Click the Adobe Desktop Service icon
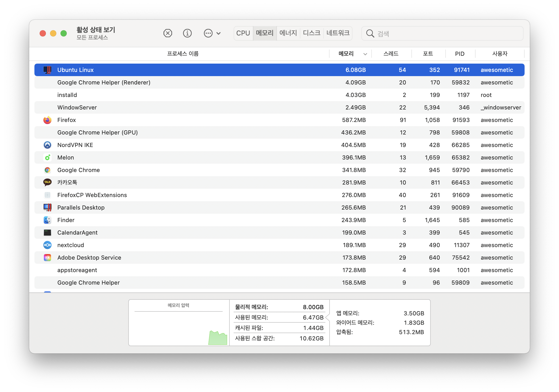Image resolution: width=559 pixels, height=392 pixels. tap(47, 258)
